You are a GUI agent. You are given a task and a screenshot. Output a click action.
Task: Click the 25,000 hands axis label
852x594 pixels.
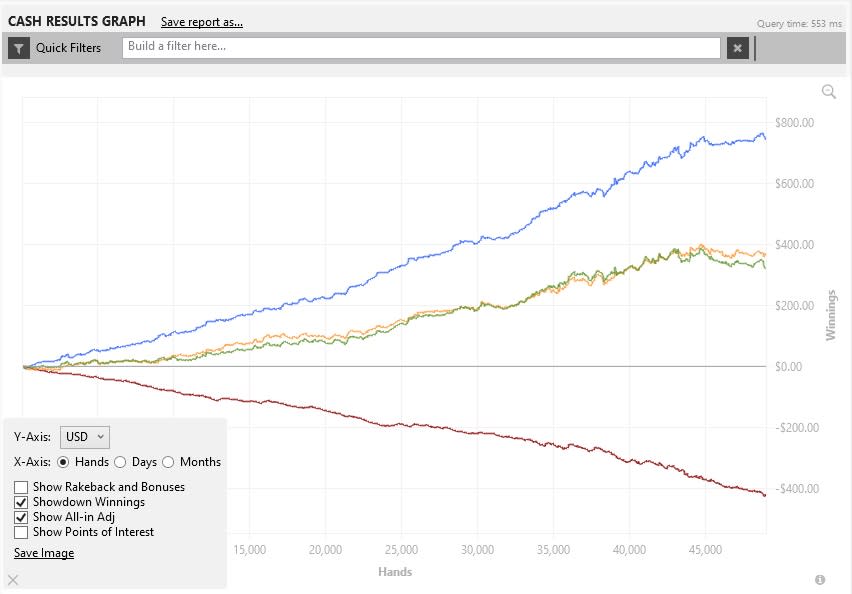402,549
